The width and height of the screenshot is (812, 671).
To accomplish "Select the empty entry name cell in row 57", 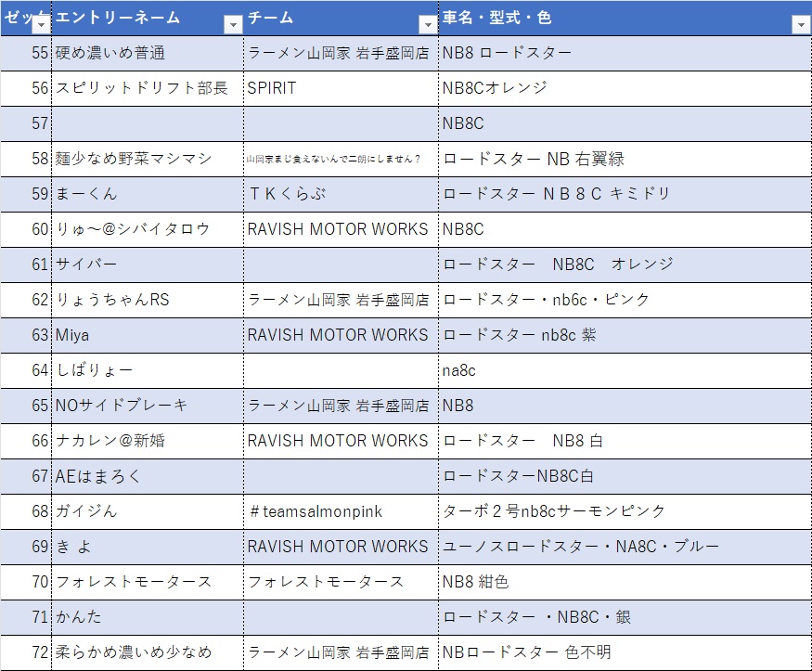I will coord(147,123).
